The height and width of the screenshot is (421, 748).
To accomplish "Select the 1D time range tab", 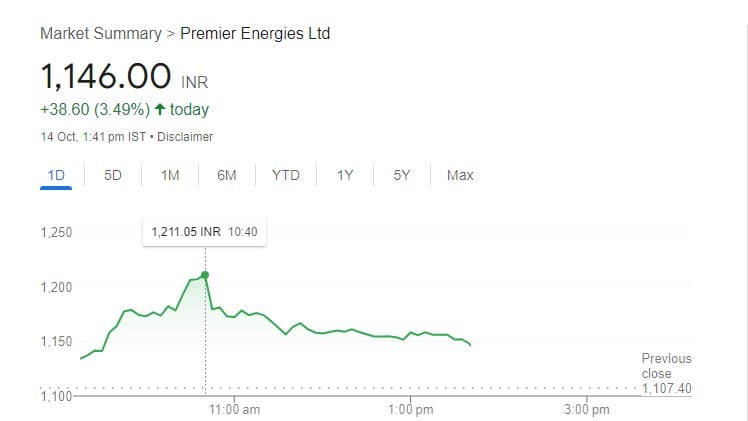I will (x=56, y=176).
